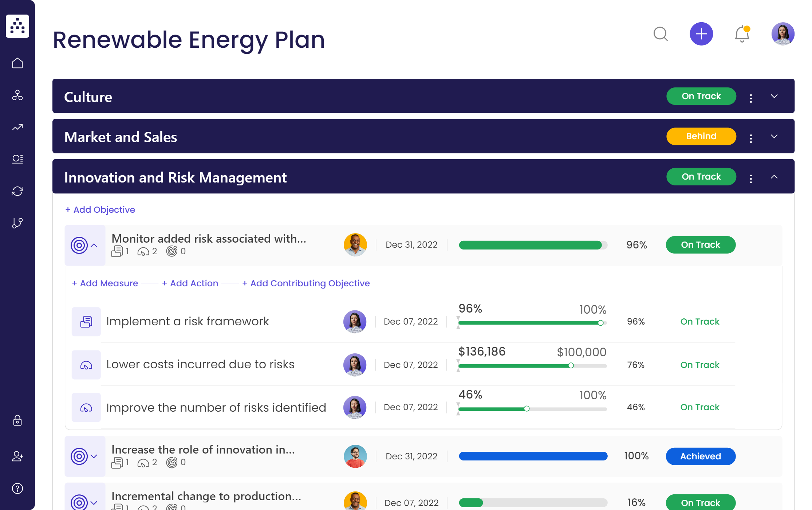Expand the Culture section

click(x=774, y=96)
